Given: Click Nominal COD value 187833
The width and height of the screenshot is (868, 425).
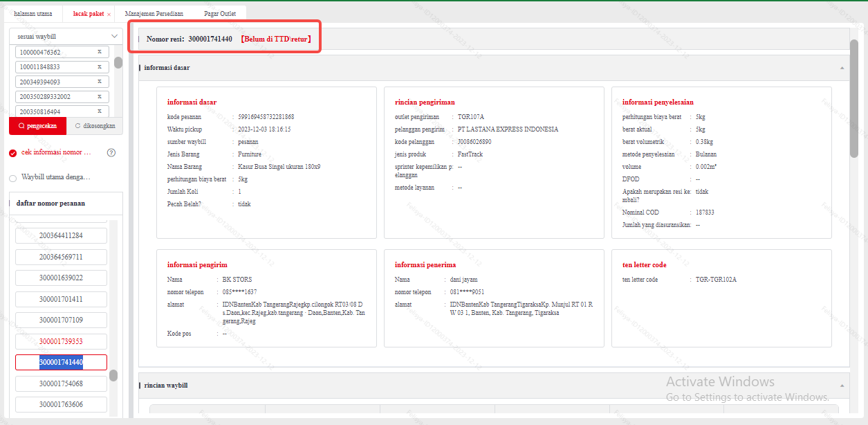Looking at the screenshot, I should [x=705, y=212].
